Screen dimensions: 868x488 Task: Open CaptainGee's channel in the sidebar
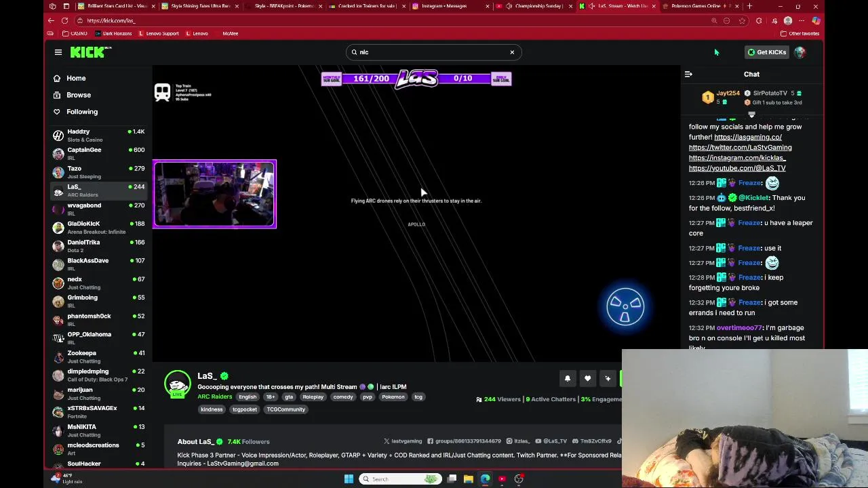99,154
